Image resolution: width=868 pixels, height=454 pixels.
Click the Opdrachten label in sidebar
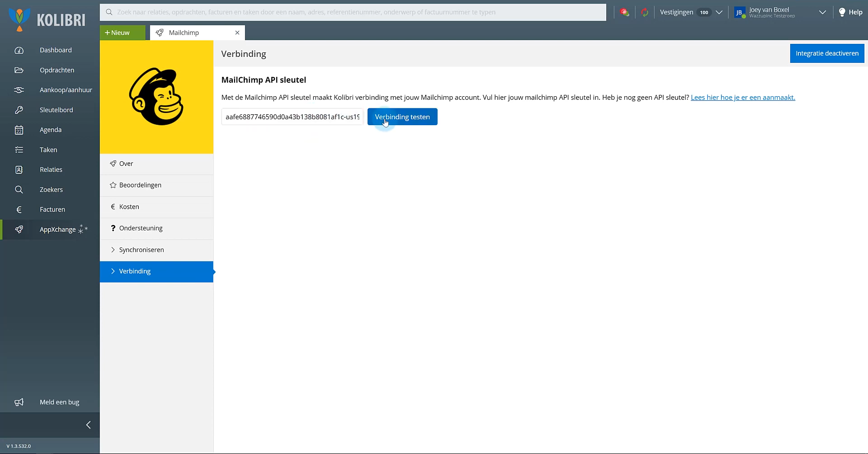(57, 70)
